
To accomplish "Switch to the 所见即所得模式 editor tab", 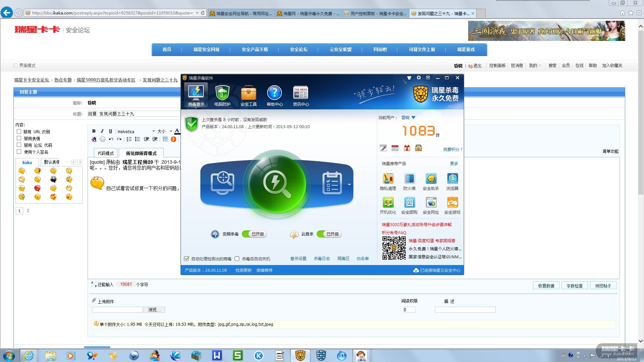I will pyautogui.click(x=141, y=153).
